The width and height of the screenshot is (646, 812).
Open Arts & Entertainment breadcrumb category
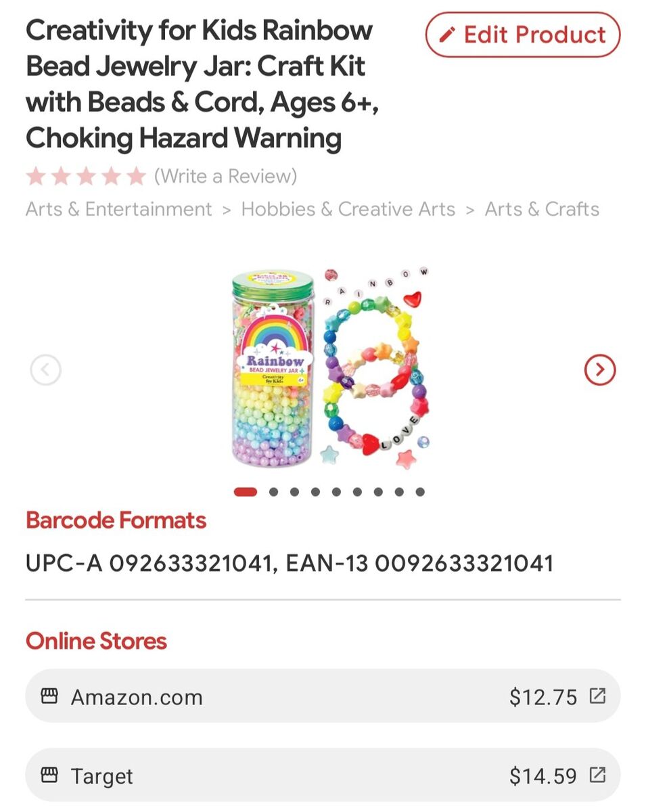(x=119, y=209)
